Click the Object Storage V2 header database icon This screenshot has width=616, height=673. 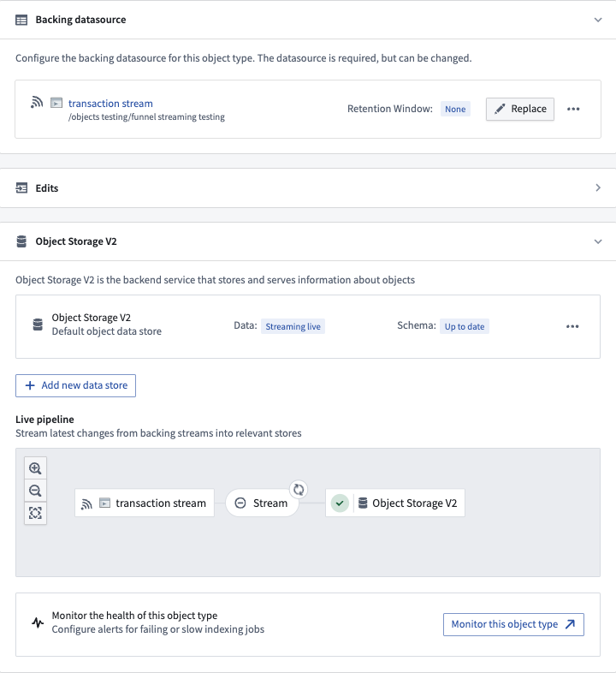click(x=21, y=241)
